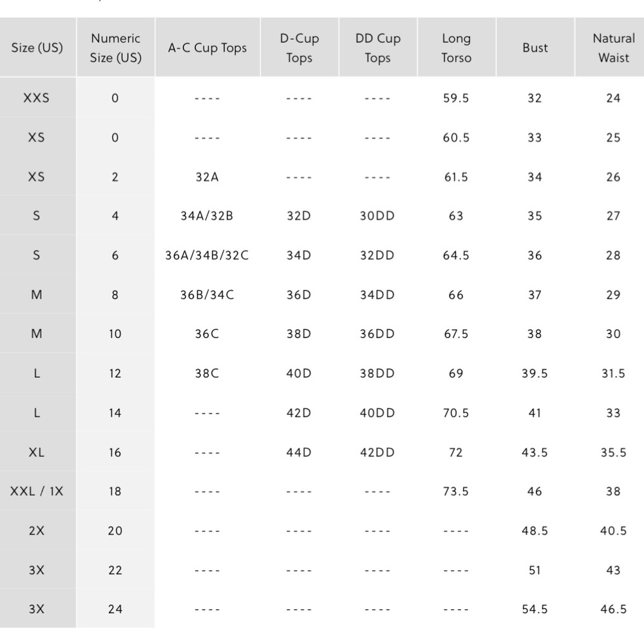Select the 30DD cell
This screenshot has width=644, height=644.
(x=377, y=216)
